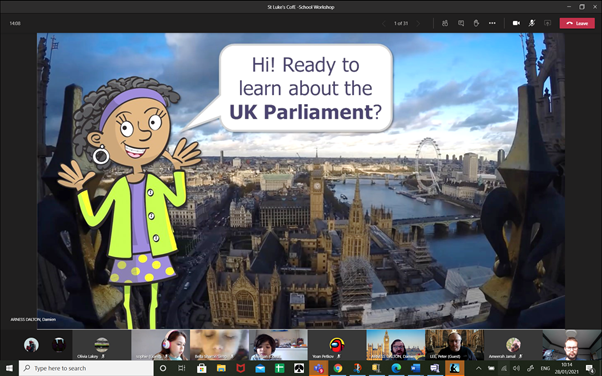Unmute the microphone

point(532,23)
